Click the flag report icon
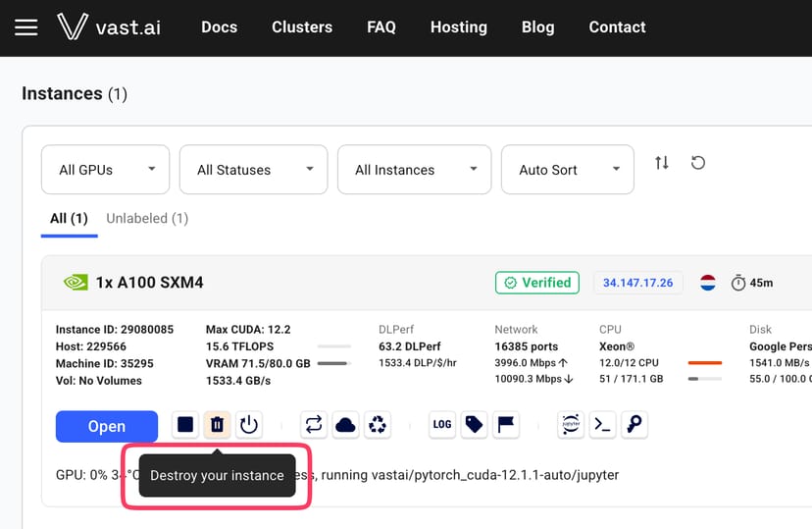Viewport: 812px width, 529px height. (506, 424)
